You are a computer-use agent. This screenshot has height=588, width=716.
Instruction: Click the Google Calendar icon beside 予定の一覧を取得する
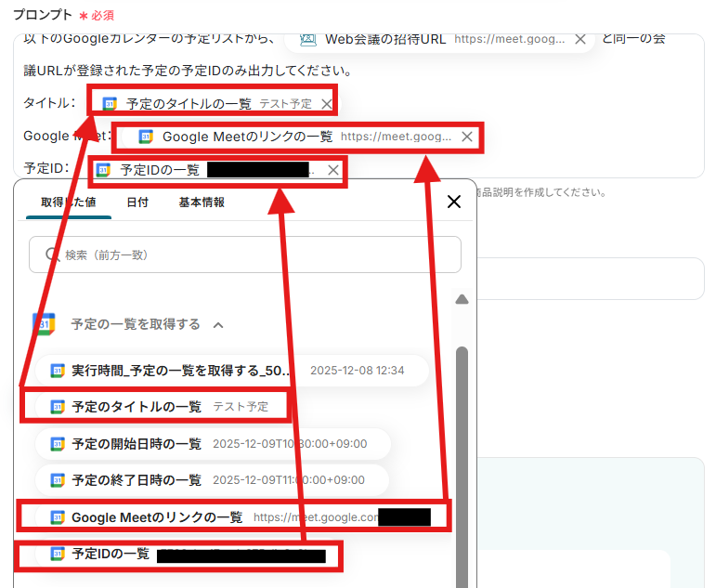click(x=44, y=324)
